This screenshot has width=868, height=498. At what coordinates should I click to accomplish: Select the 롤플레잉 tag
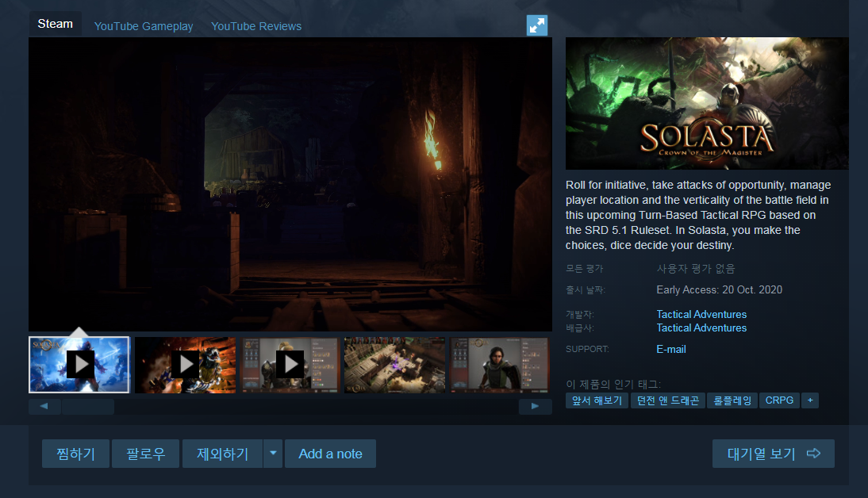tap(732, 400)
